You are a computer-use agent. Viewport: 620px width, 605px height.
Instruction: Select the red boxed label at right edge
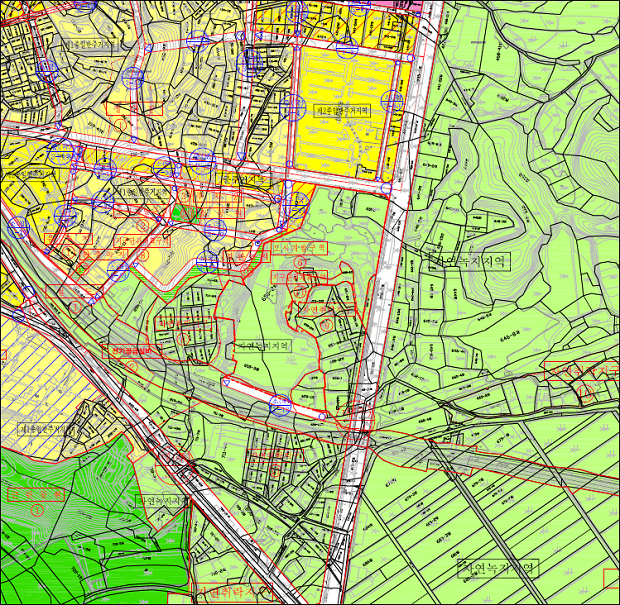(x=581, y=372)
